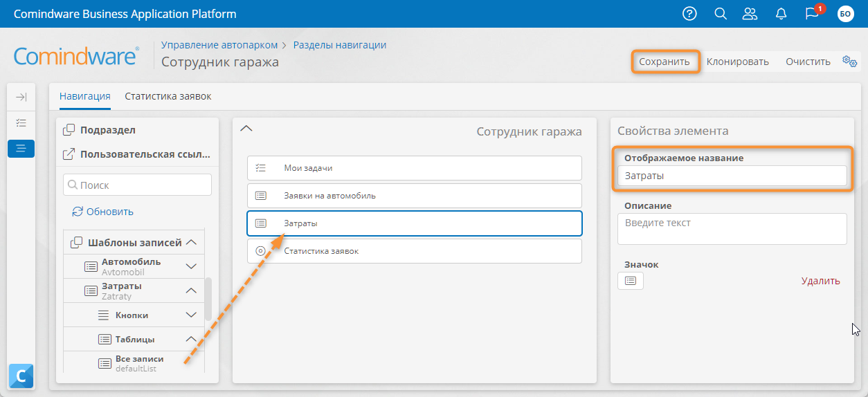
Task: Collapse the Сотрудник гаража section chevron
Action: [x=246, y=129]
